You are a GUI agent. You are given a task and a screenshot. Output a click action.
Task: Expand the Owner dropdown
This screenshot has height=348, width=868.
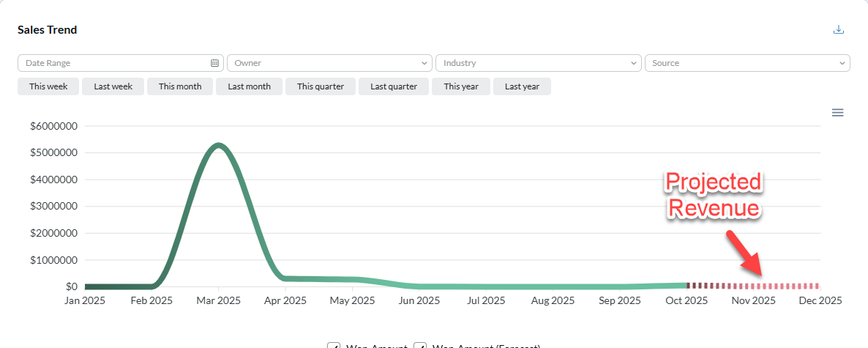(x=329, y=64)
